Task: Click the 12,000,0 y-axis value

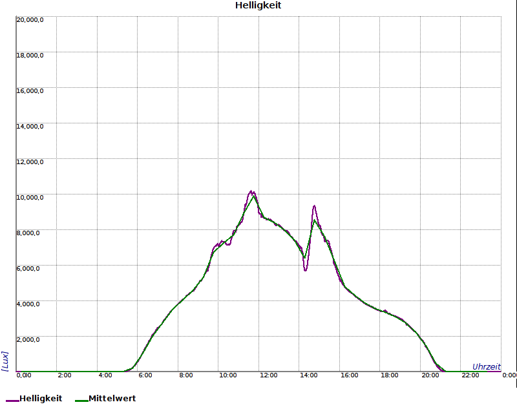Action: pyautogui.click(x=30, y=162)
